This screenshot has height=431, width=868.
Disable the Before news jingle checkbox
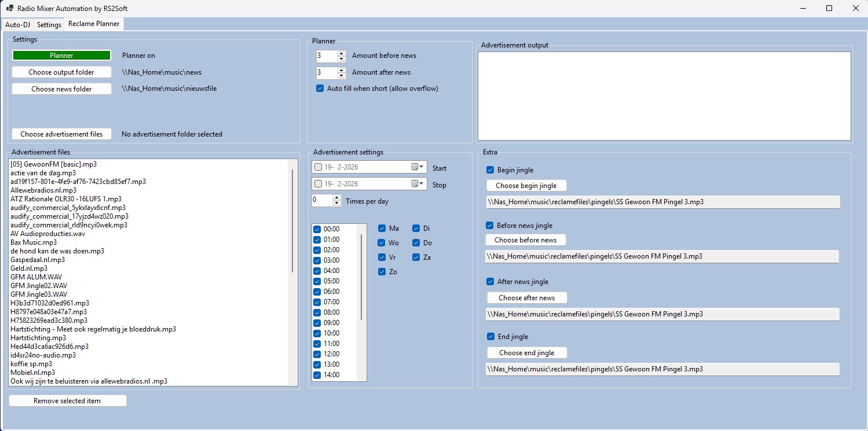tap(491, 225)
